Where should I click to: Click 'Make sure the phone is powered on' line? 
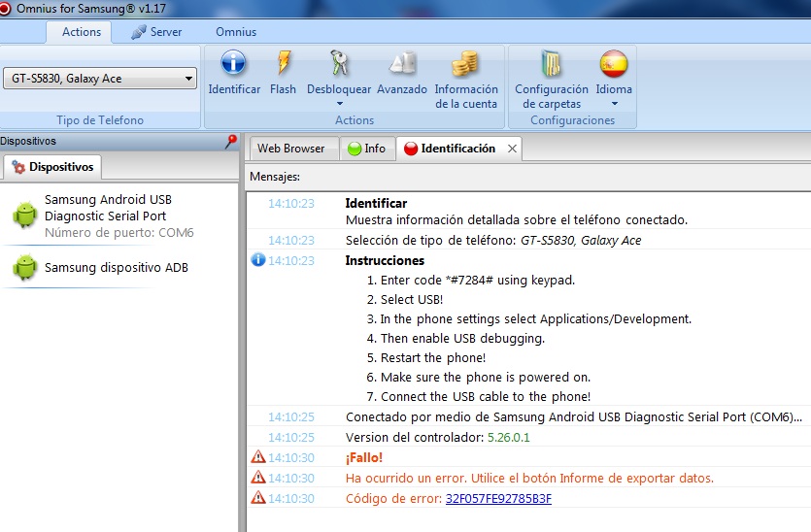479,378
